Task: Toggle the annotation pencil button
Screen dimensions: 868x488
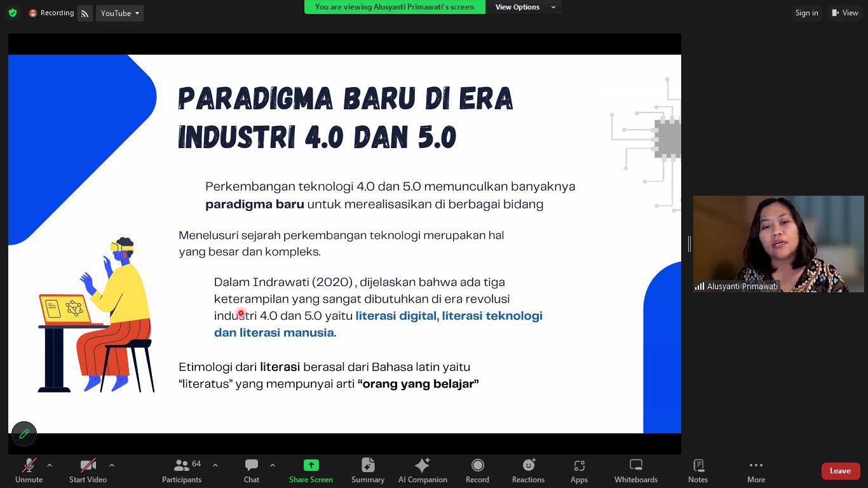Action: [24, 433]
